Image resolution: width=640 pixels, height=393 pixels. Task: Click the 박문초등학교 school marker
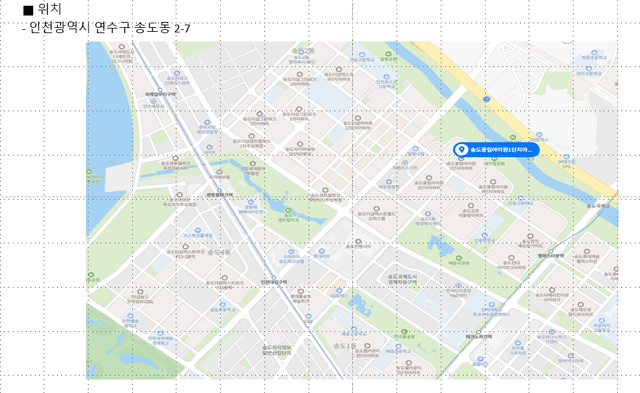(594, 53)
